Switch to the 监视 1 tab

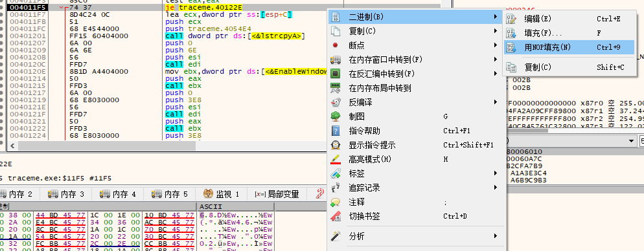(x=221, y=194)
